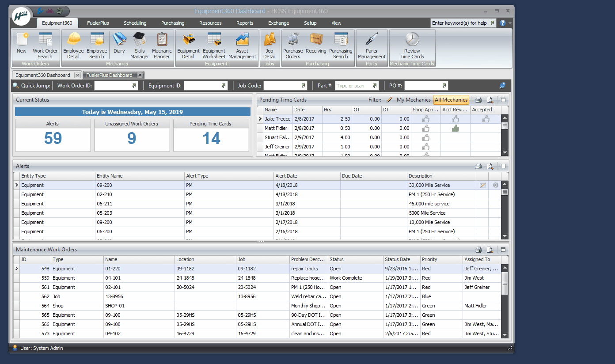Close the Equipment360 Dashboard tab

(77, 75)
